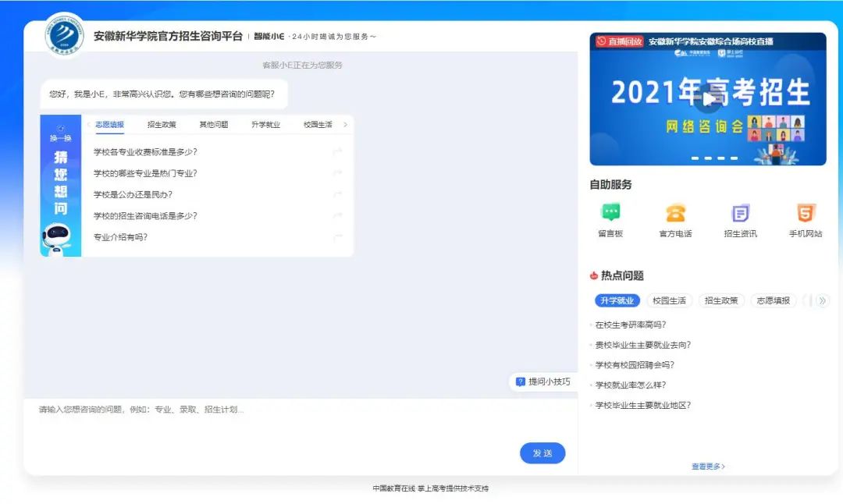Ask 学校的哪些专业是热门专业?
The height and width of the screenshot is (504, 843).
pos(145,173)
